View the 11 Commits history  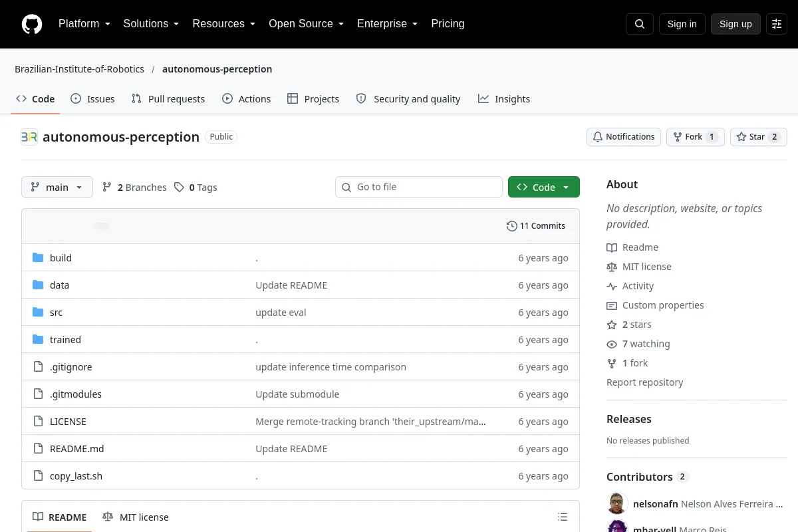pos(536,226)
